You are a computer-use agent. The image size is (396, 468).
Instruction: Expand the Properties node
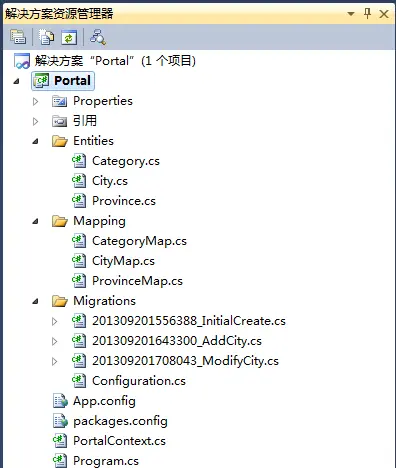pos(35,101)
